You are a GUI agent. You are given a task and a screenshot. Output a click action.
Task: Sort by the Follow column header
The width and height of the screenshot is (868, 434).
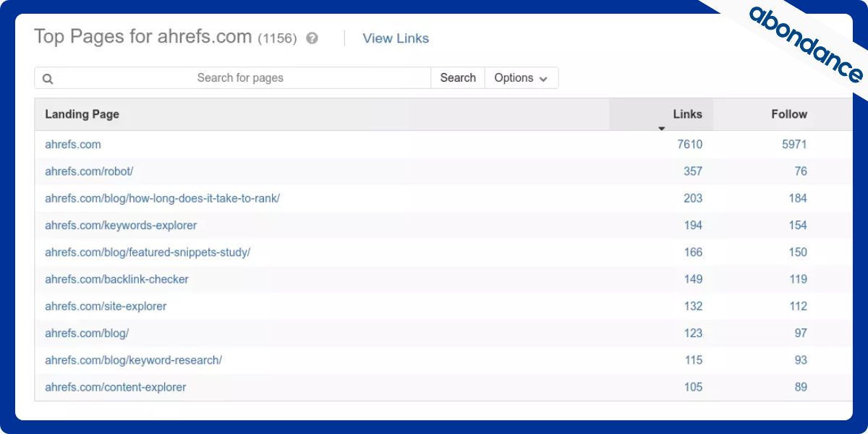click(x=789, y=114)
